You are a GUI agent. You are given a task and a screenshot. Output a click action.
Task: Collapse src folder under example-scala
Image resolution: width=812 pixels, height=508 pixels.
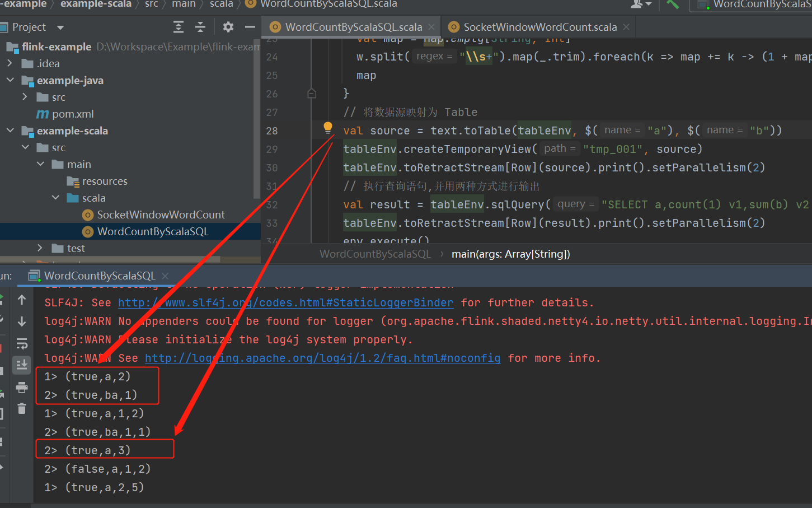(x=25, y=147)
